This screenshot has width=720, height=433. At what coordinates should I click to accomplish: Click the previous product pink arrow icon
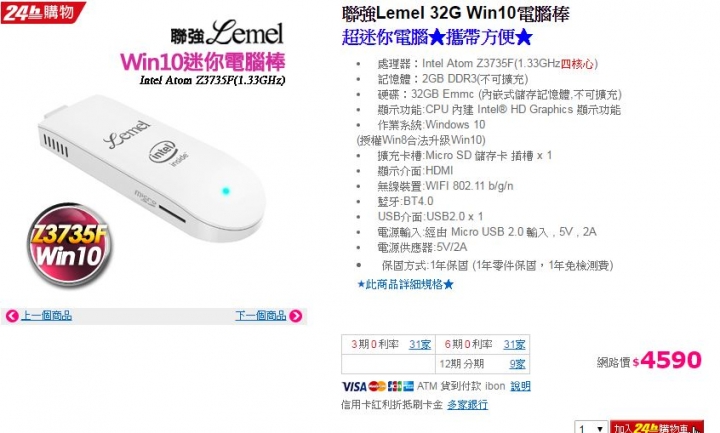[x=12, y=316]
